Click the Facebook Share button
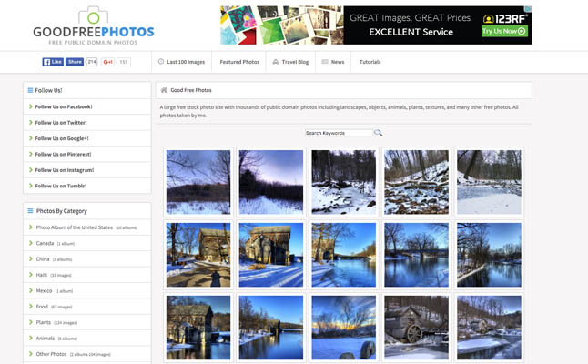Viewport: 588px width, 364px height. click(x=75, y=62)
